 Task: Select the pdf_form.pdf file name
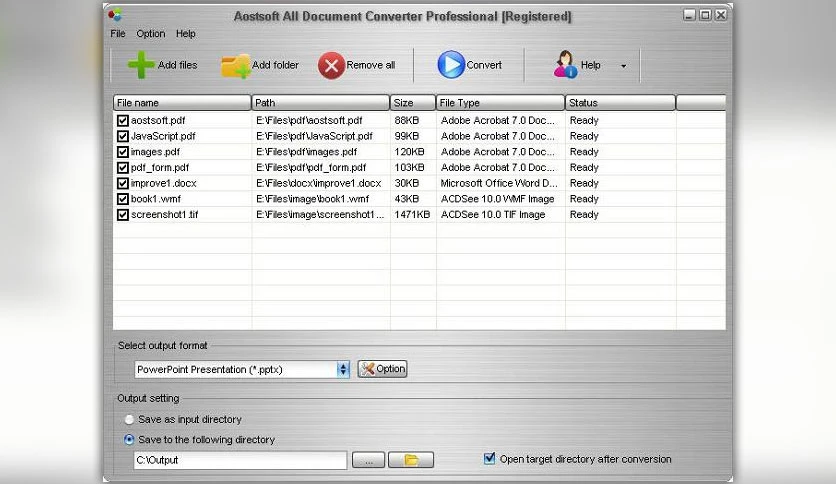coord(160,167)
